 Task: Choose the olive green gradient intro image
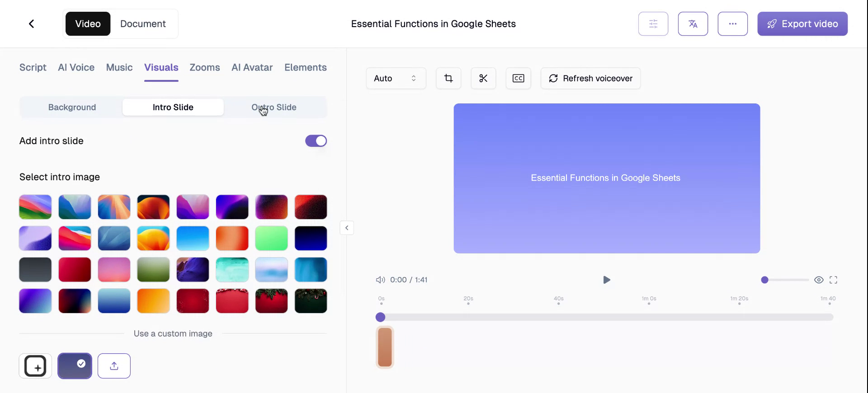[x=153, y=270]
